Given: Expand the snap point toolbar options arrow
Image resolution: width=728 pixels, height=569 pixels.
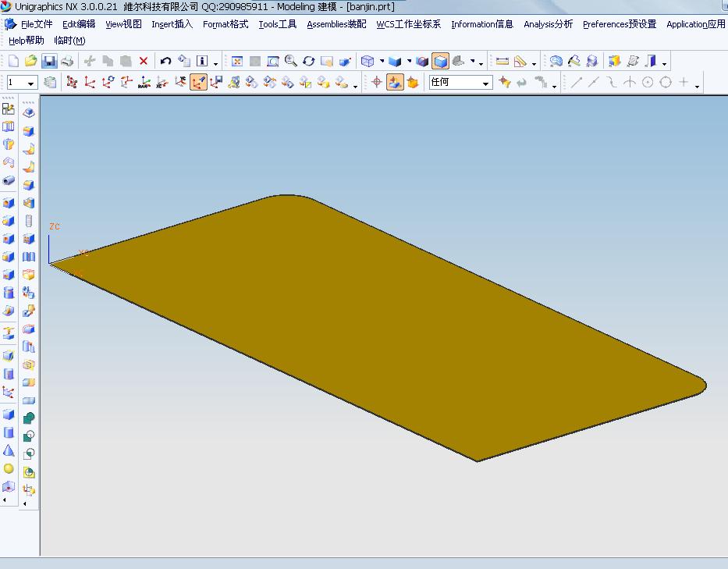Looking at the screenshot, I should [697, 86].
